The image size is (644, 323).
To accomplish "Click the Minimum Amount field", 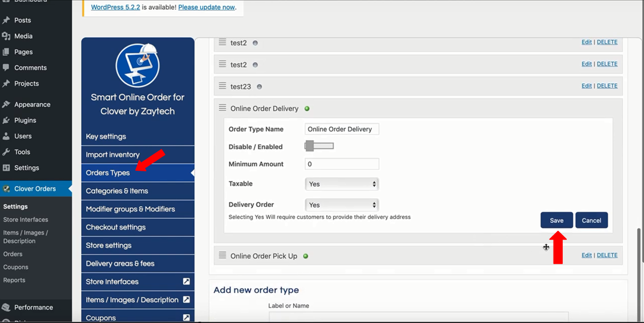I will pyautogui.click(x=342, y=164).
